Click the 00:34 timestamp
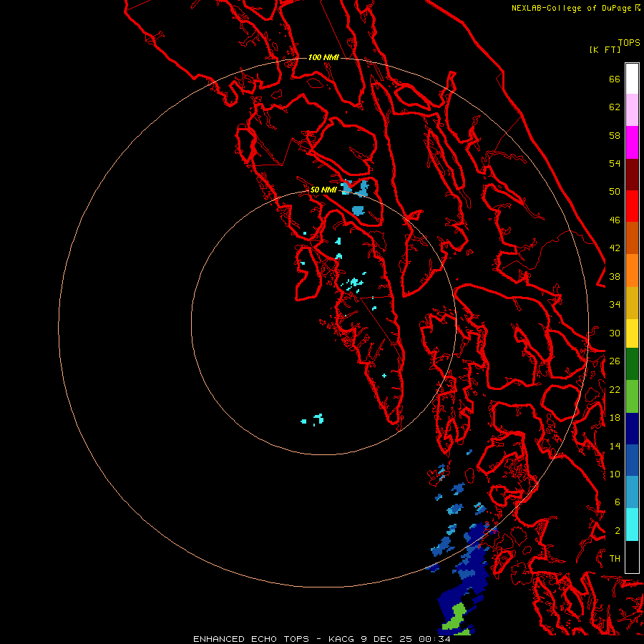 pos(434,639)
